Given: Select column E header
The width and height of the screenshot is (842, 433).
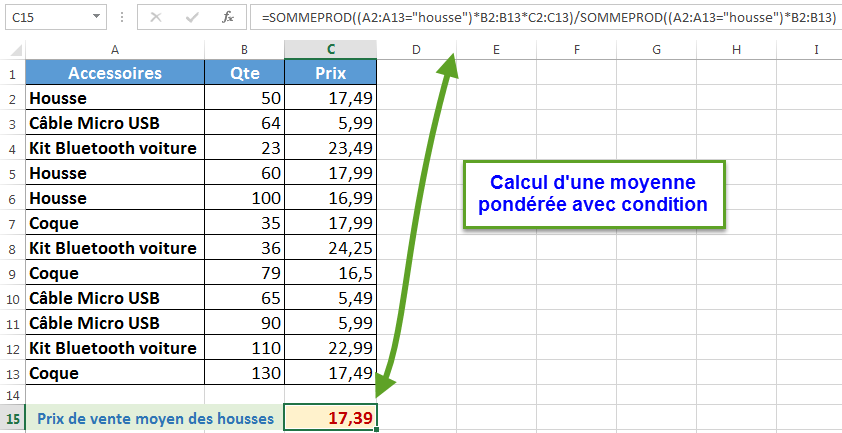Looking at the screenshot, I should 496,50.
